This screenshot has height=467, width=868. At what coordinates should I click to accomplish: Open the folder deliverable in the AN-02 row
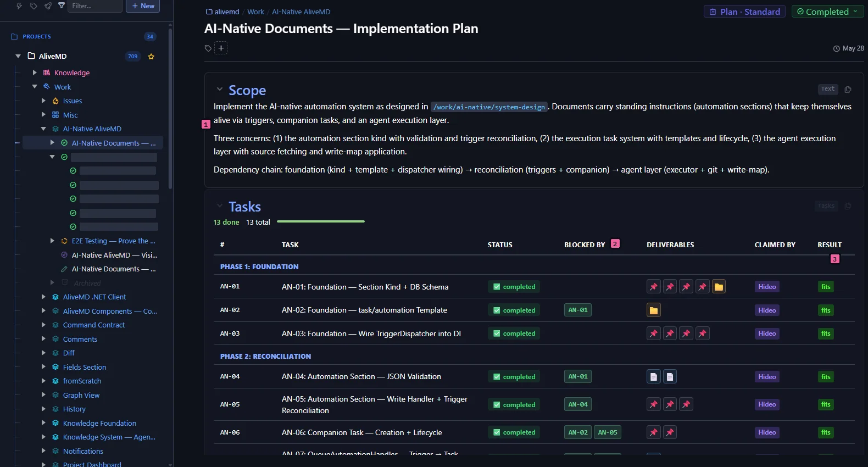coord(654,310)
